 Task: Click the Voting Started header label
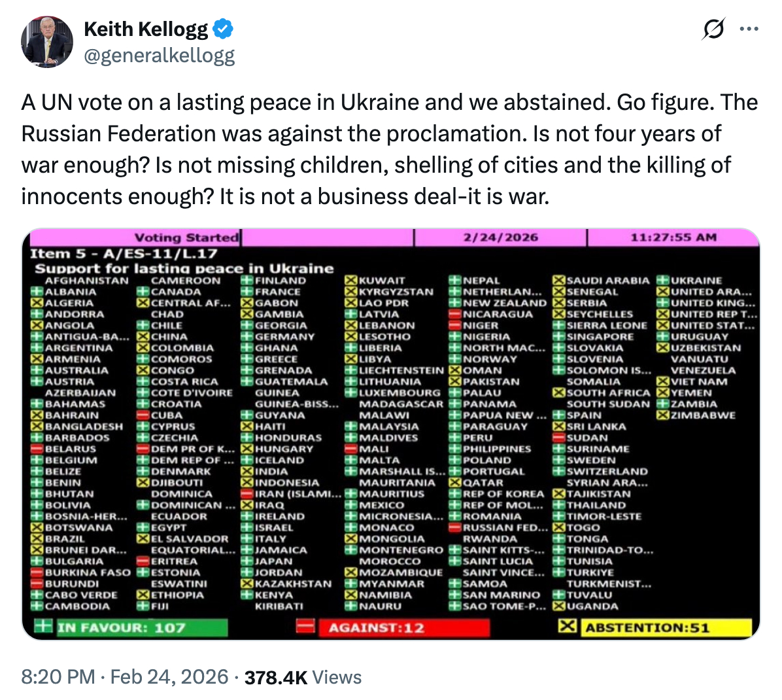click(186, 237)
